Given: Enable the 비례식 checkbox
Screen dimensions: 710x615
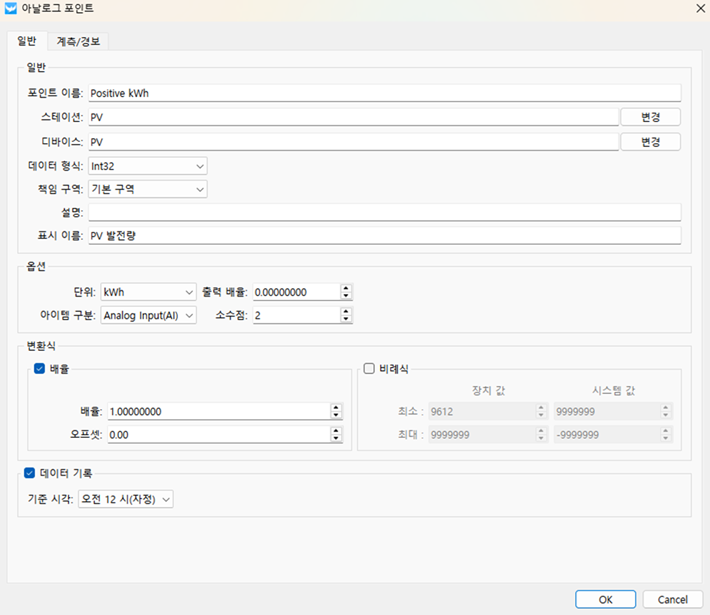Looking at the screenshot, I should pyautogui.click(x=369, y=369).
